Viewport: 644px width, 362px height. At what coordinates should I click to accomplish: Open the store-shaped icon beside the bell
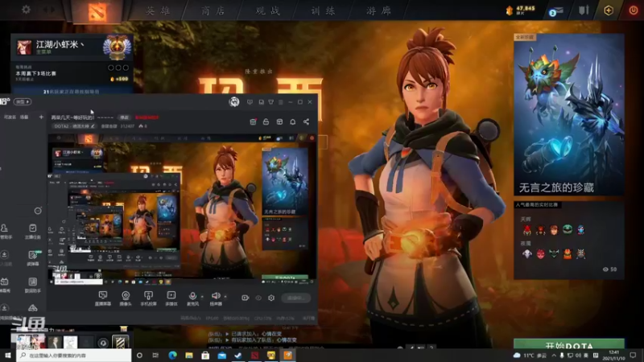click(279, 122)
